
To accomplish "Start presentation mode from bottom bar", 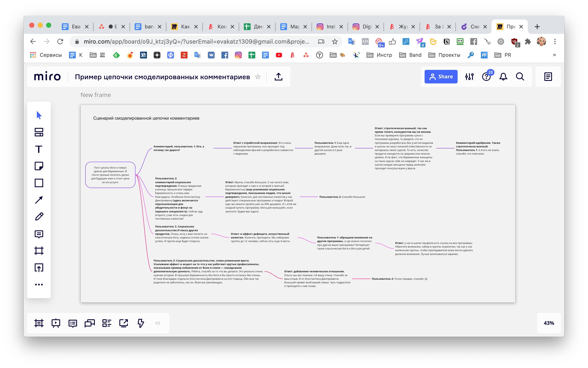I will tap(56, 323).
